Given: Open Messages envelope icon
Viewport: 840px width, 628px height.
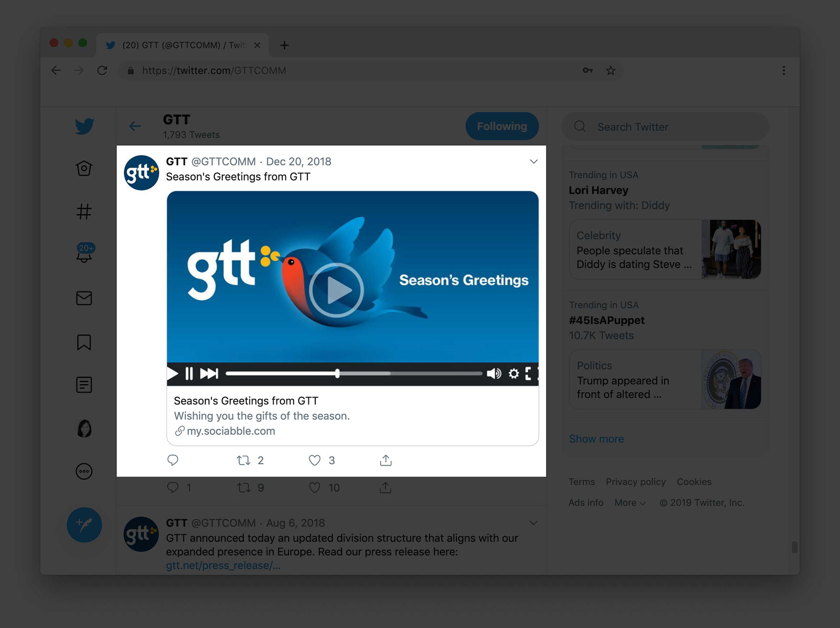Looking at the screenshot, I should coord(84,298).
